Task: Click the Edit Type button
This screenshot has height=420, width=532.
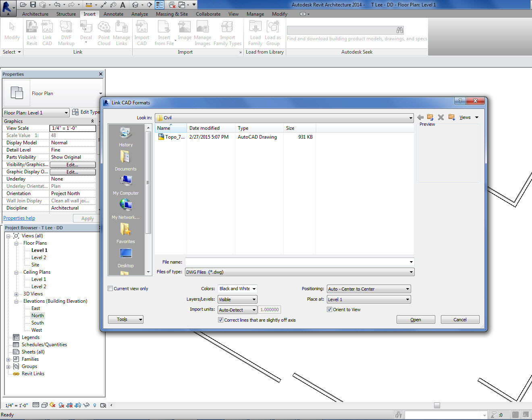Action: 86,112
